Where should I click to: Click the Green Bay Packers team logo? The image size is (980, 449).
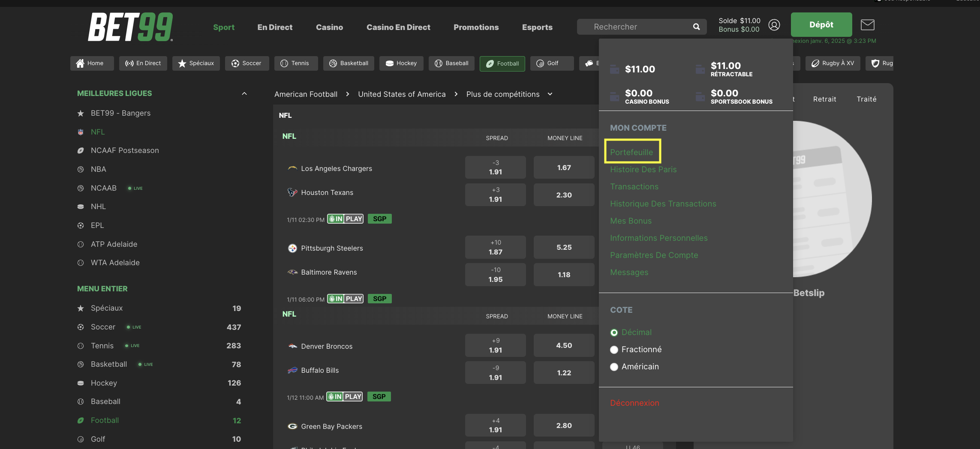click(x=292, y=426)
